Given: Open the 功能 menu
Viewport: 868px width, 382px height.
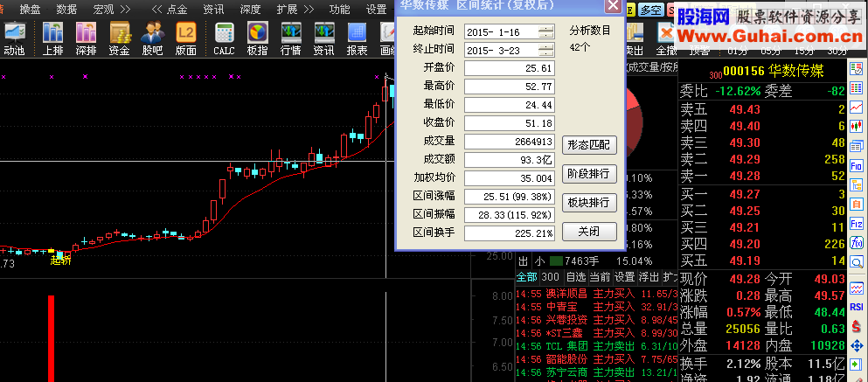Looking at the screenshot, I should click(x=339, y=10).
